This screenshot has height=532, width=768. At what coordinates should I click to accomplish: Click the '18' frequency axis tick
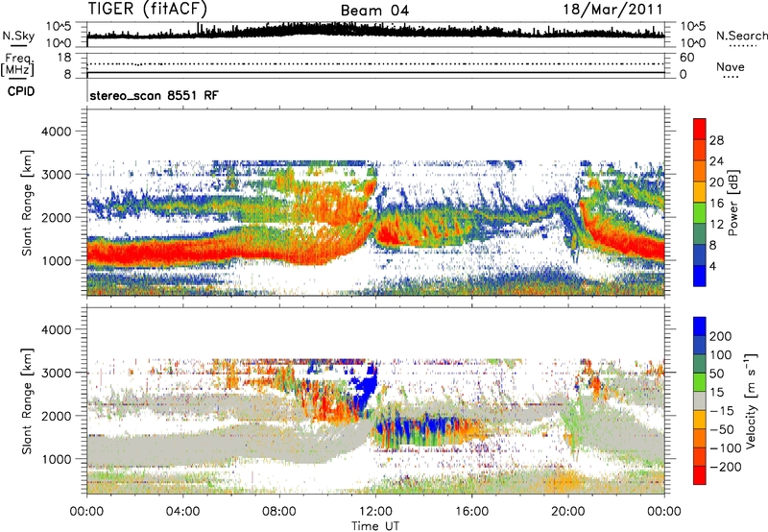63,58
